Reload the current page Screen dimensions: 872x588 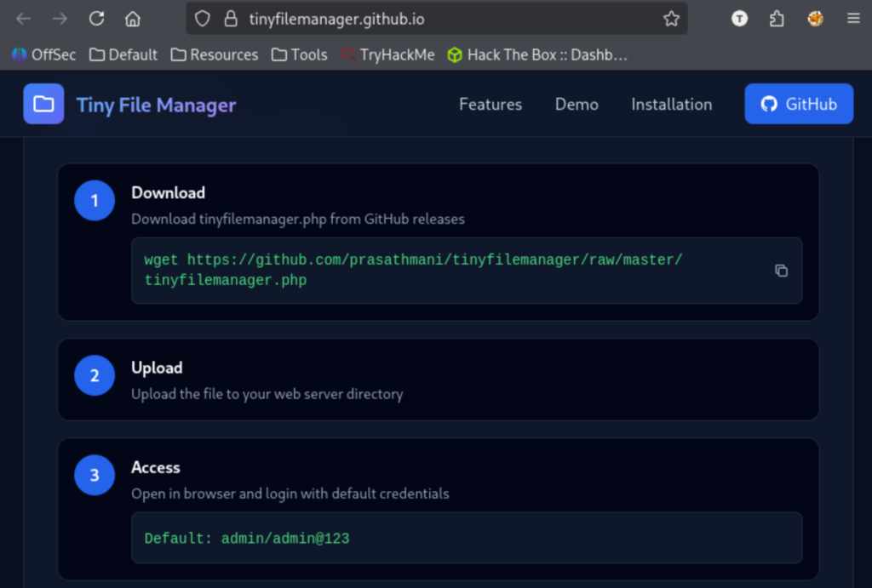(x=97, y=19)
